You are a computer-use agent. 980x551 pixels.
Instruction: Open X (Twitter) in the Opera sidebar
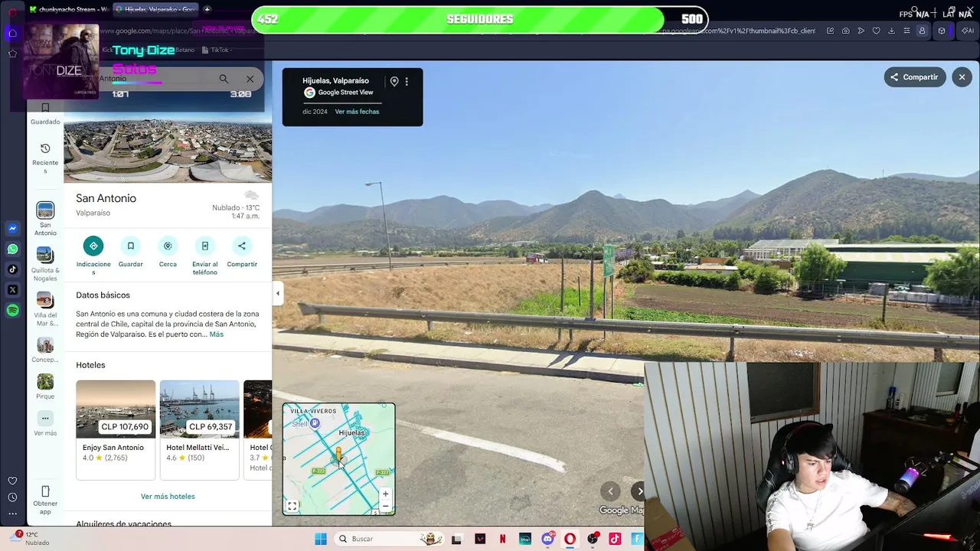pos(13,289)
